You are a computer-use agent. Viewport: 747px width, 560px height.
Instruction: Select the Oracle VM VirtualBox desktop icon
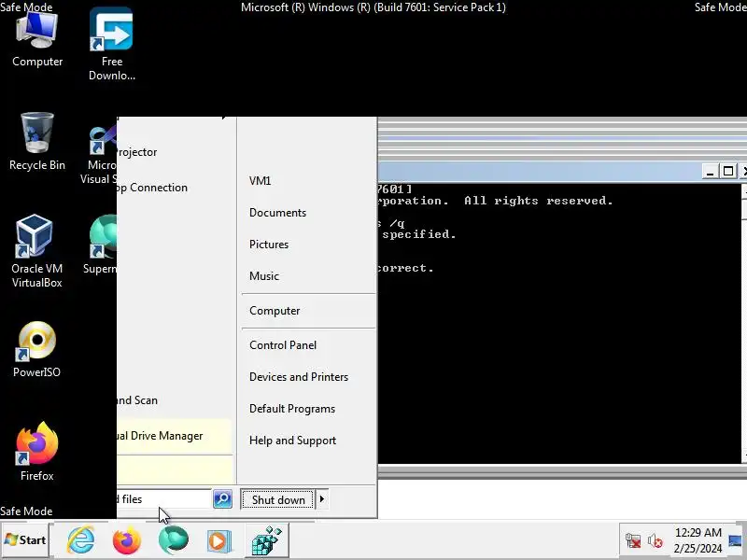point(36,251)
